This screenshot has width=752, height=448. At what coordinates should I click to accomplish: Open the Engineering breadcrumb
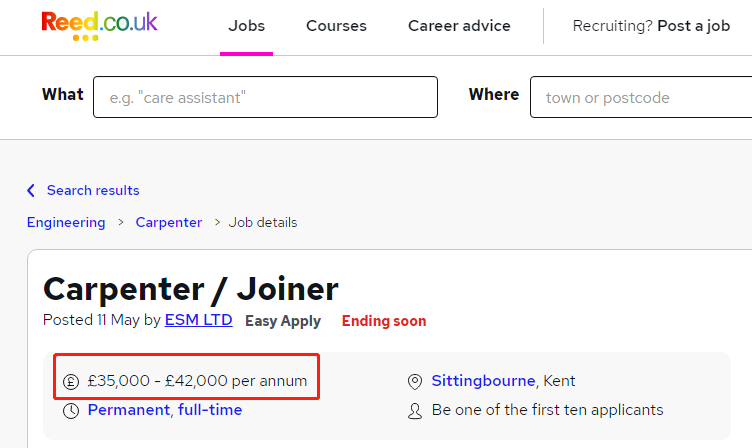point(66,223)
